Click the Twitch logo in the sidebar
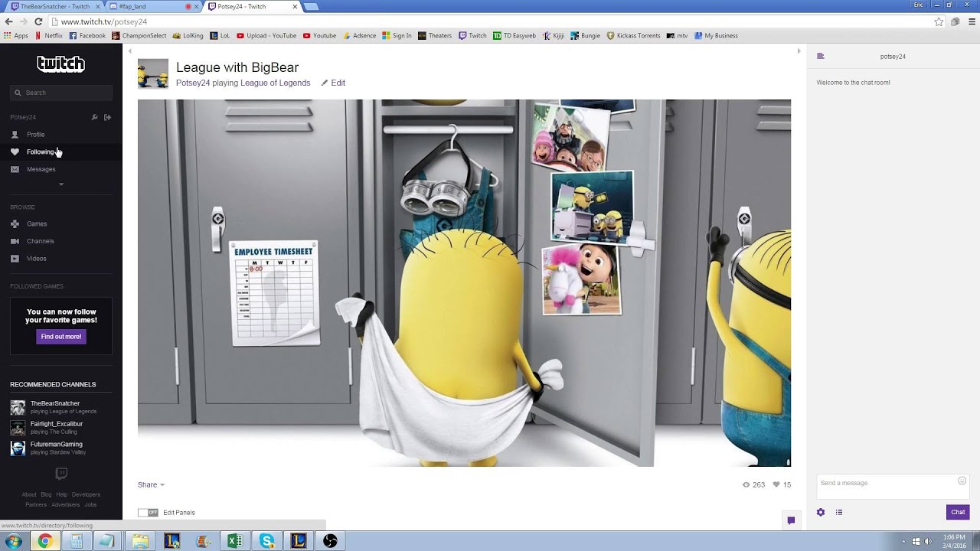980x551 pixels. 61,64
